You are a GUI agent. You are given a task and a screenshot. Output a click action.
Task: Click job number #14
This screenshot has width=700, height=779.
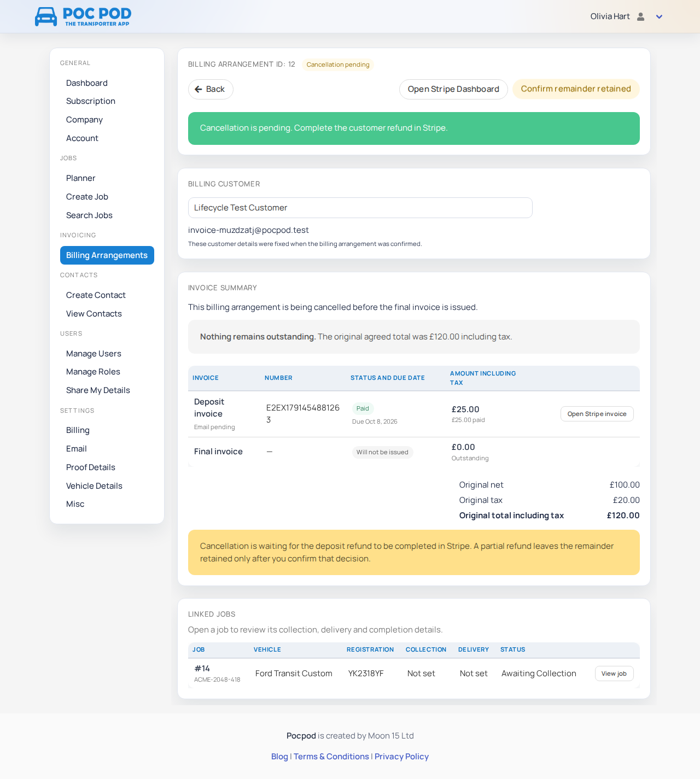pos(202,669)
